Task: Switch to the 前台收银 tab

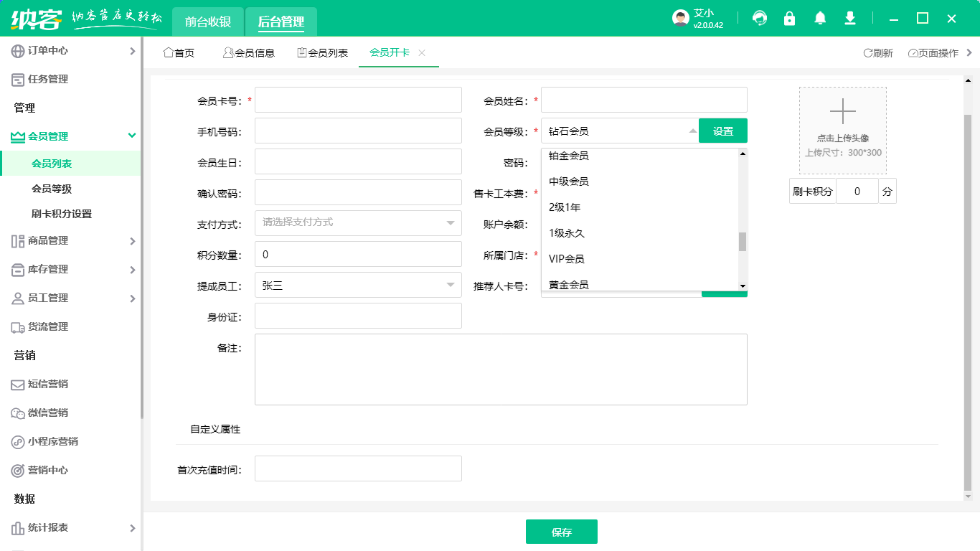Action: tap(207, 22)
